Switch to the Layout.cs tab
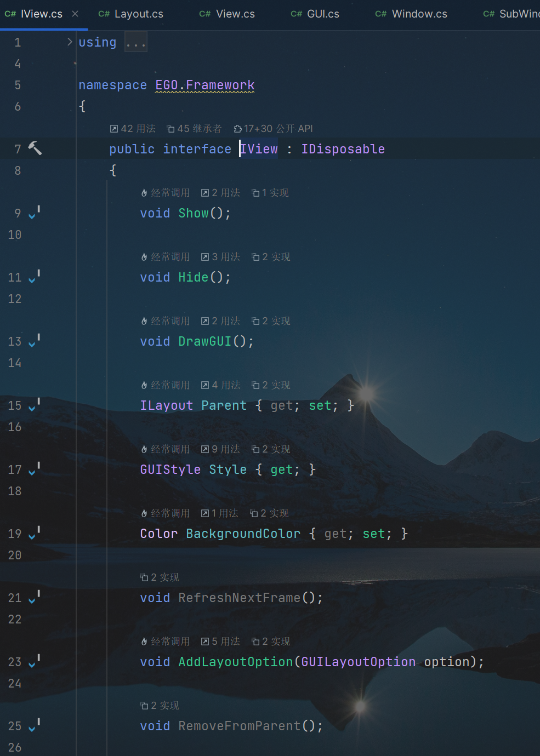 (131, 14)
